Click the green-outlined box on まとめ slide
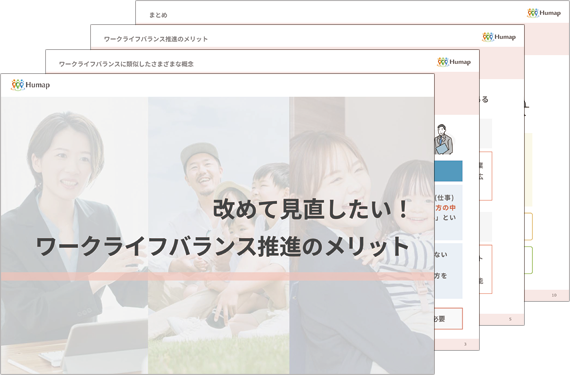 tap(529, 260)
